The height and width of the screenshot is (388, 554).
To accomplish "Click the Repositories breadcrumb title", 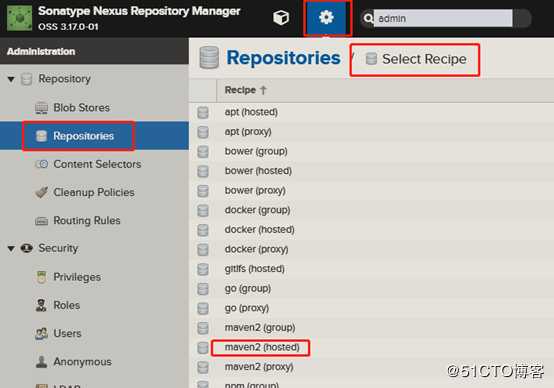I will point(283,58).
